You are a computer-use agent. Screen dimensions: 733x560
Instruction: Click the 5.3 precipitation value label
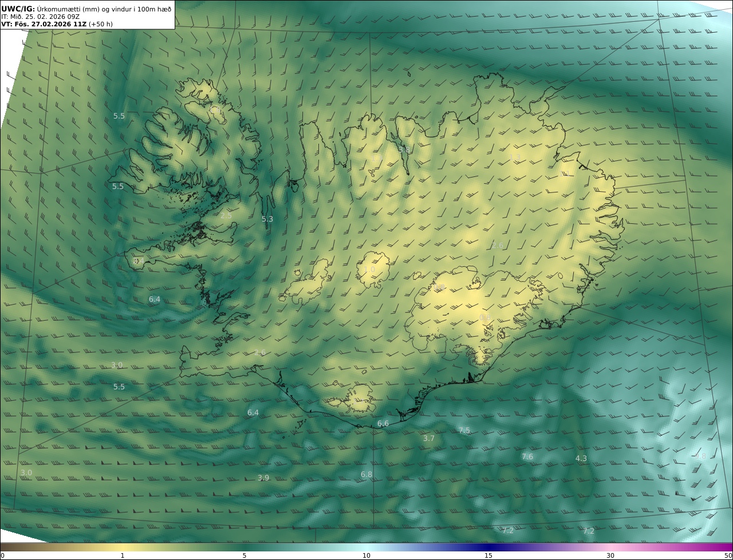[x=267, y=219]
